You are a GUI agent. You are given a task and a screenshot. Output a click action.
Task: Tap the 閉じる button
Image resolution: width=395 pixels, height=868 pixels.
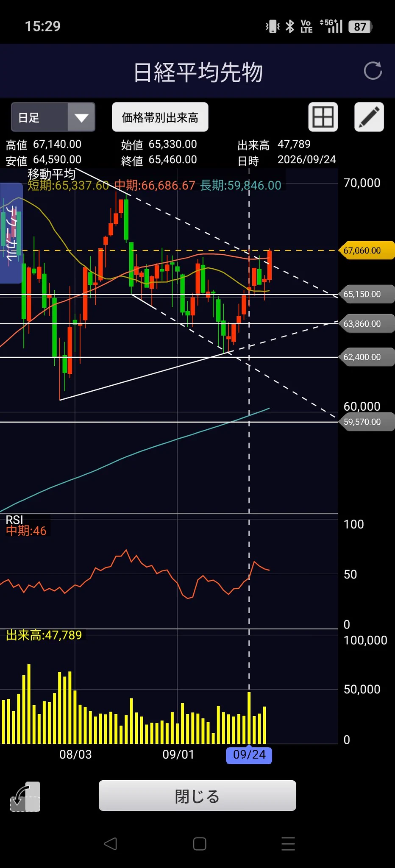[x=197, y=796]
